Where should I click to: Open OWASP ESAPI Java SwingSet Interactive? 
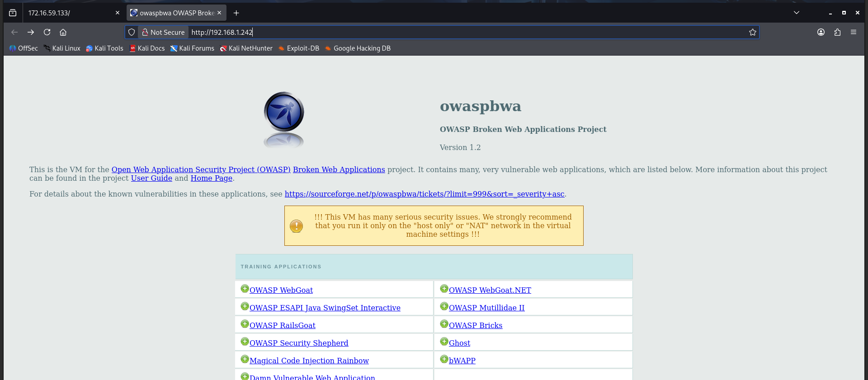tap(325, 308)
